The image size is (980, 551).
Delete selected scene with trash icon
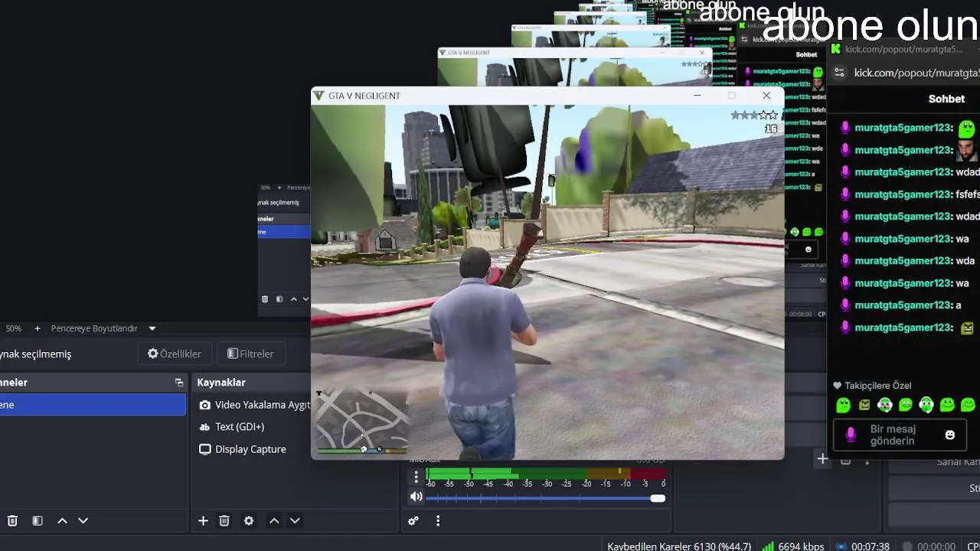tap(12, 520)
